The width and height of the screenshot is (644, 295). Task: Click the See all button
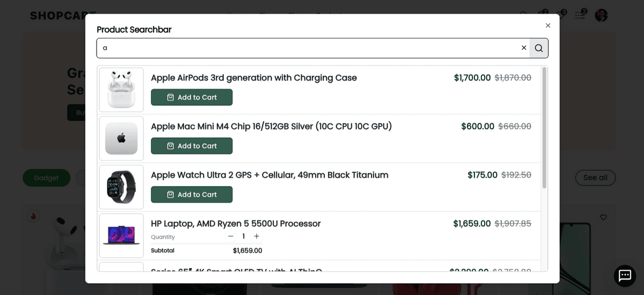point(595,178)
